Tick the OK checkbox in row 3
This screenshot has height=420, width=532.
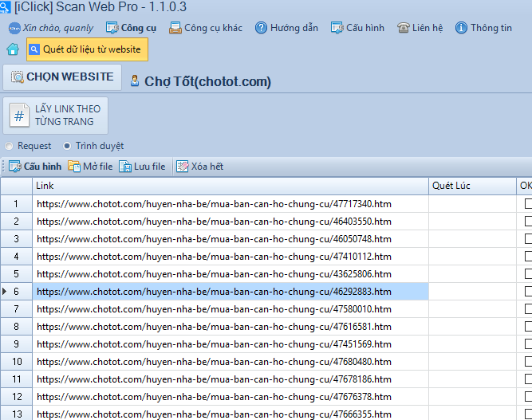coord(528,239)
